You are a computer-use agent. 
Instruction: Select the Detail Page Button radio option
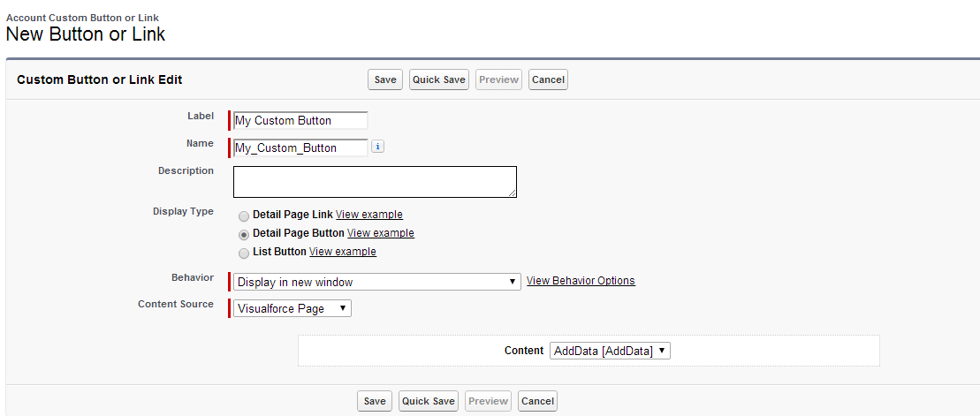coord(244,234)
